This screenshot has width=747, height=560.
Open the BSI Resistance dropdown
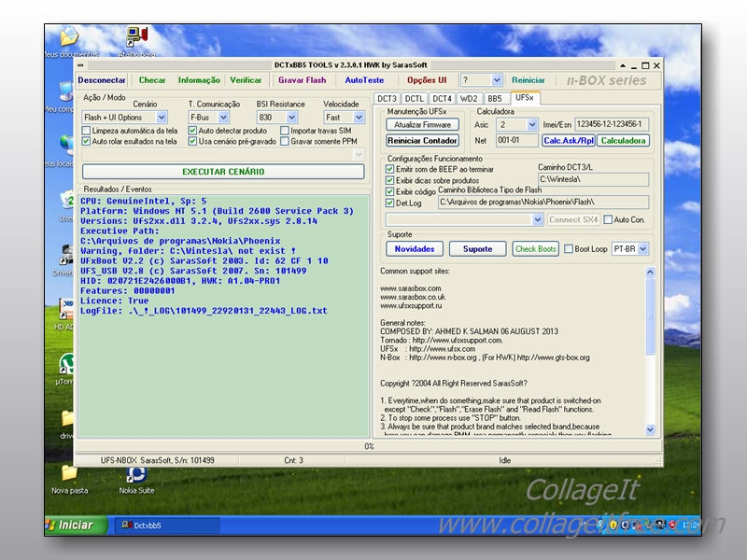291,118
